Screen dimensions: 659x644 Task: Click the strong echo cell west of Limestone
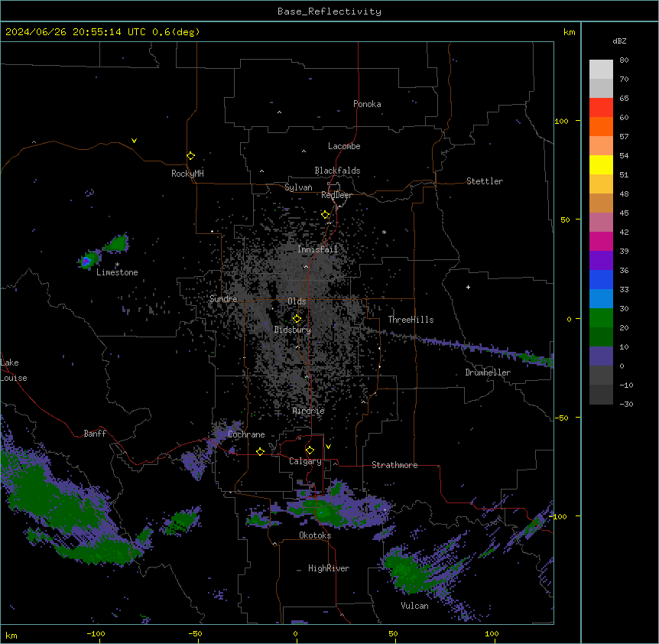point(86,262)
